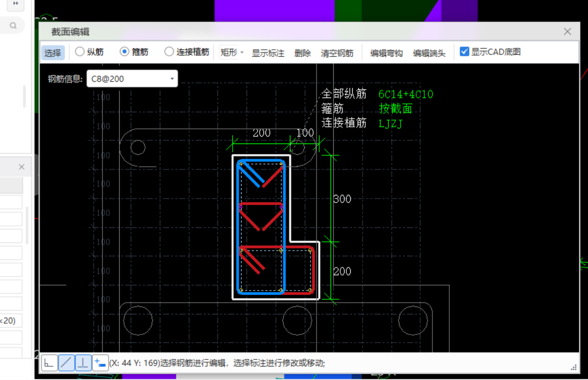Select the 纵筋 radio option

click(x=89, y=52)
